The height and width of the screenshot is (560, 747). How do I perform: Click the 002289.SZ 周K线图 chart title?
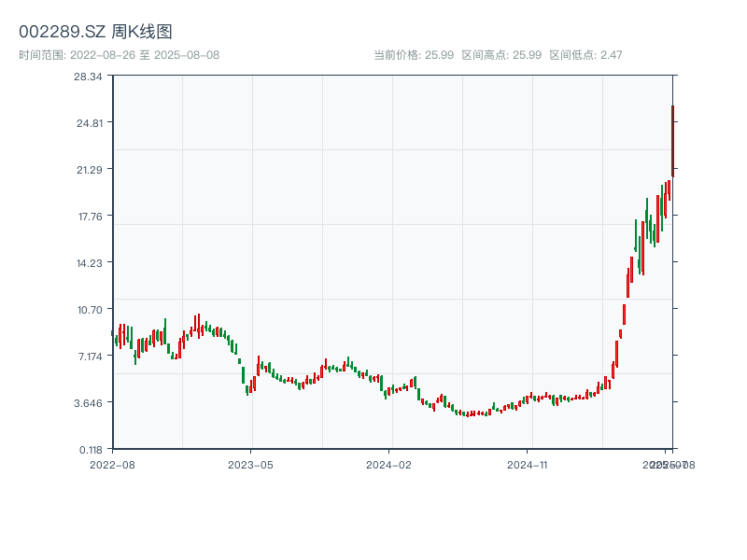click(x=95, y=32)
